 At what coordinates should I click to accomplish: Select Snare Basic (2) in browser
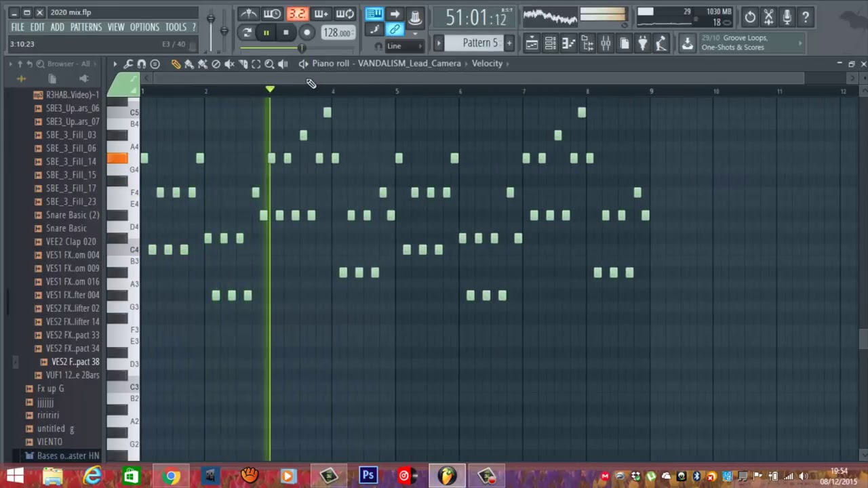pos(72,216)
